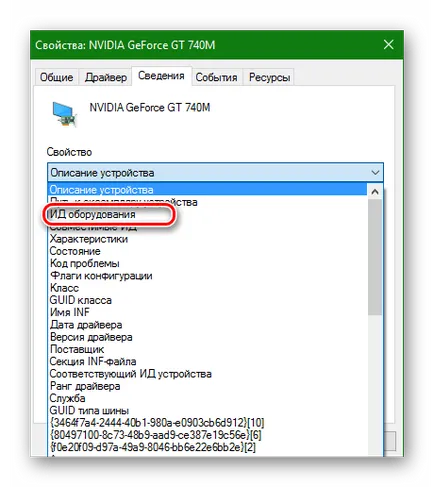Select Версия драйвера property

click(x=208, y=337)
